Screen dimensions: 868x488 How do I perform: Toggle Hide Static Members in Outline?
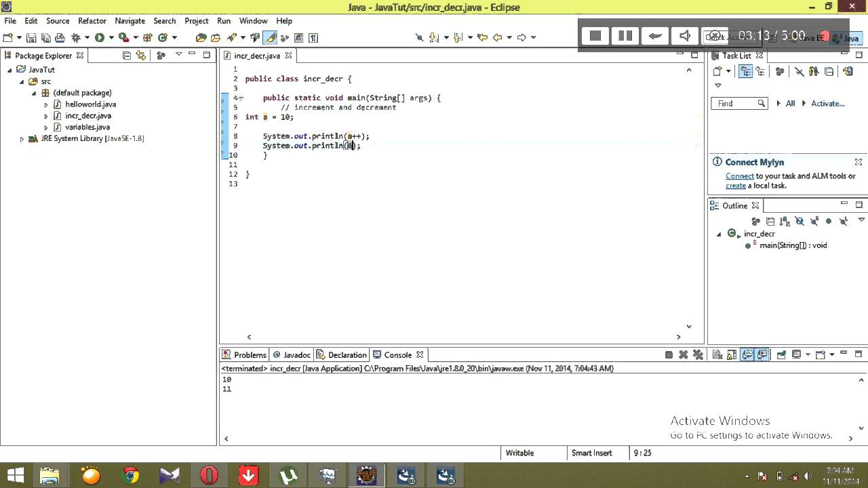pos(814,222)
